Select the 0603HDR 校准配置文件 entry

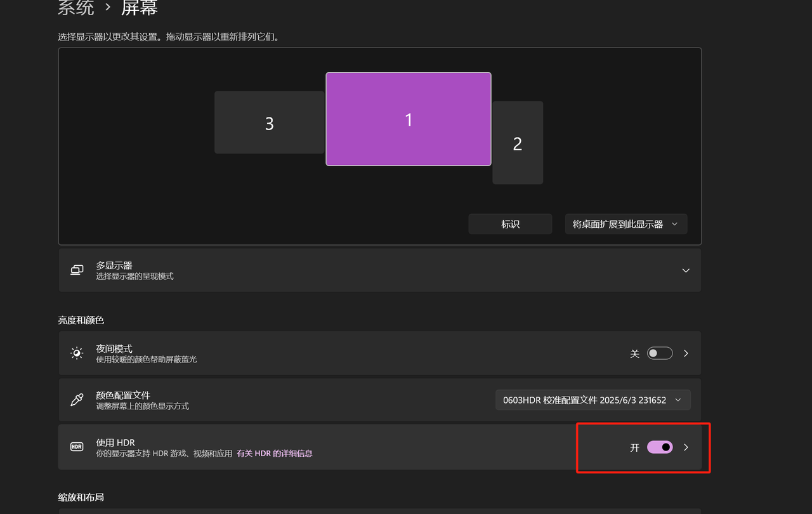[x=593, y=400]
